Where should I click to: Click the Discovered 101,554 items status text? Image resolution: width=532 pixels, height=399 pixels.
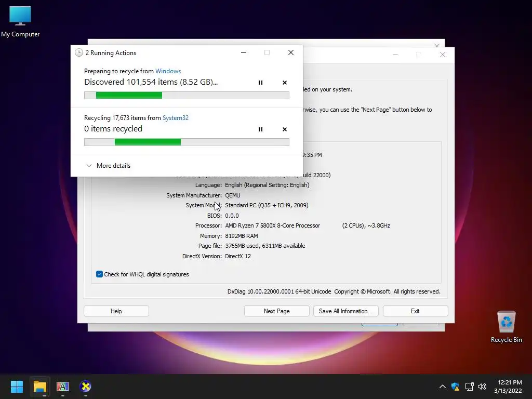[151, 82]
